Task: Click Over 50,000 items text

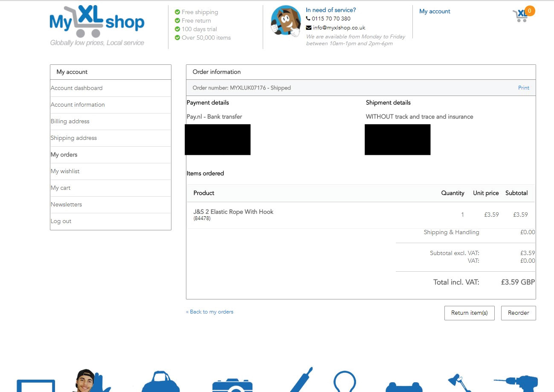Action: pos(206,38)
